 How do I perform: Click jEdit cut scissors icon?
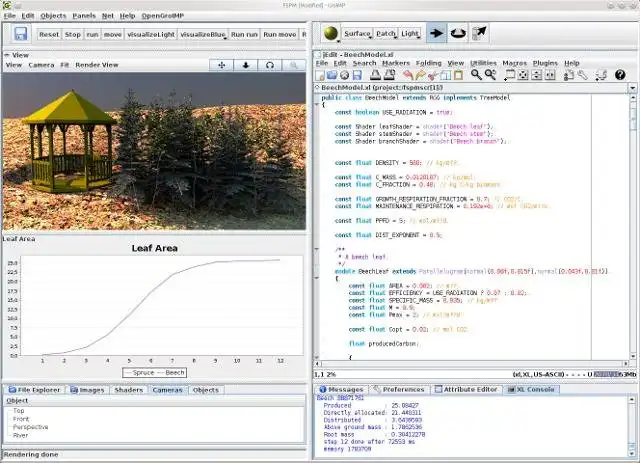tap(433, 75)
